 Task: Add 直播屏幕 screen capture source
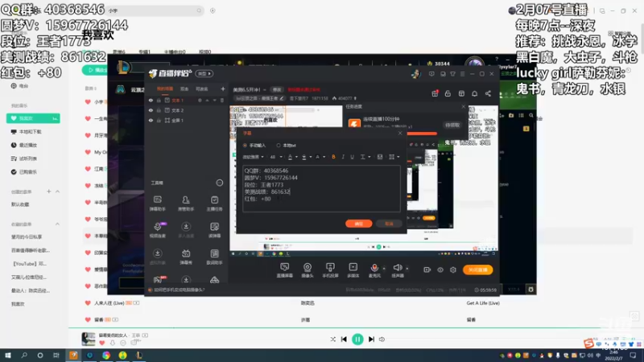(285, 270)
